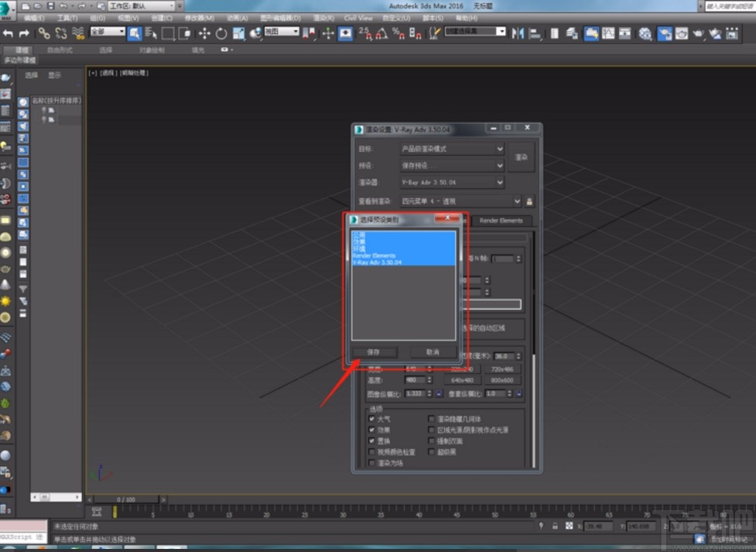The image size is (756, 552).
Task: Enable the 视频颜色检查 checkbox
Action: [371, 452]
